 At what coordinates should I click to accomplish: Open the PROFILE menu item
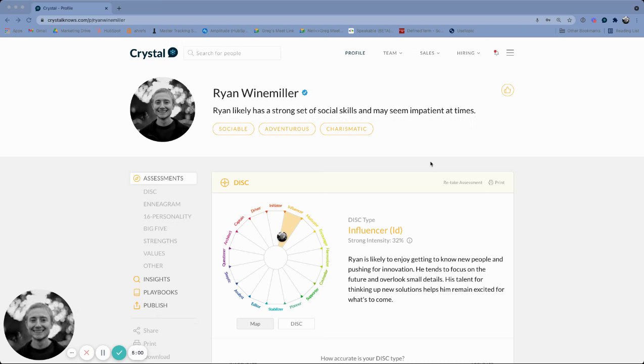point(355,53)
